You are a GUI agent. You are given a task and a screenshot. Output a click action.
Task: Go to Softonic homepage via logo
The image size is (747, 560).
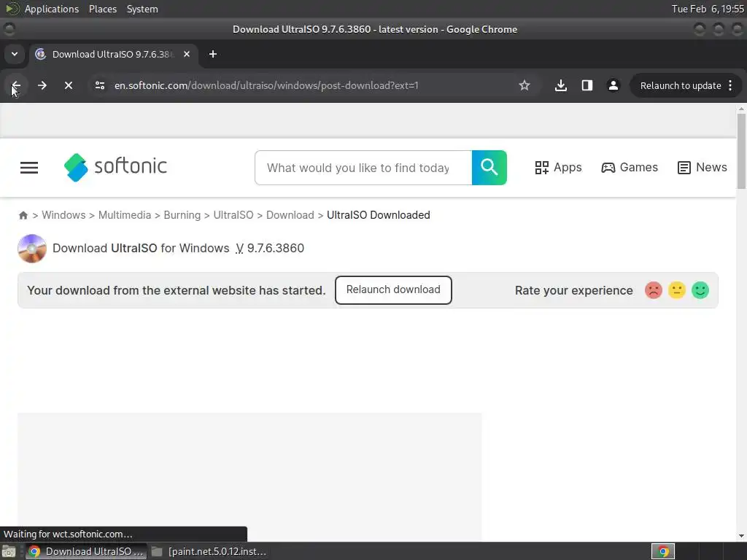(x=115, y=167)
